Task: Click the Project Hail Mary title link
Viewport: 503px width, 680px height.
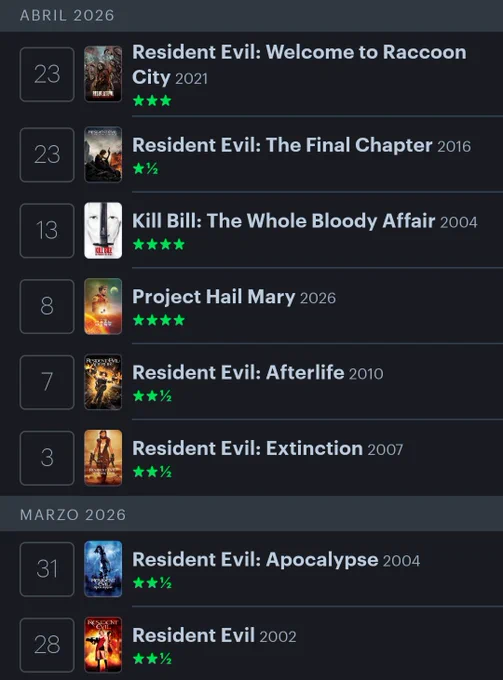Action: (x=213, y=297)
